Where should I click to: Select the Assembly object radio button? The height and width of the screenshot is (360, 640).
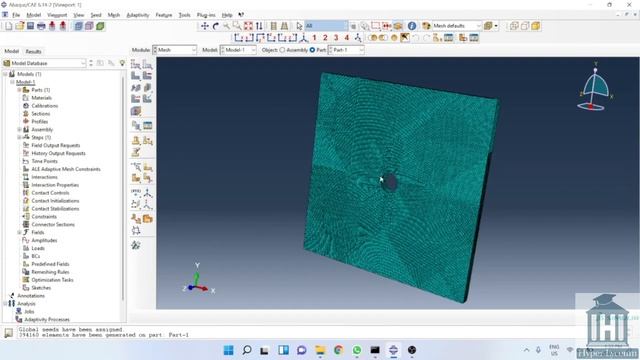point(282,50)
